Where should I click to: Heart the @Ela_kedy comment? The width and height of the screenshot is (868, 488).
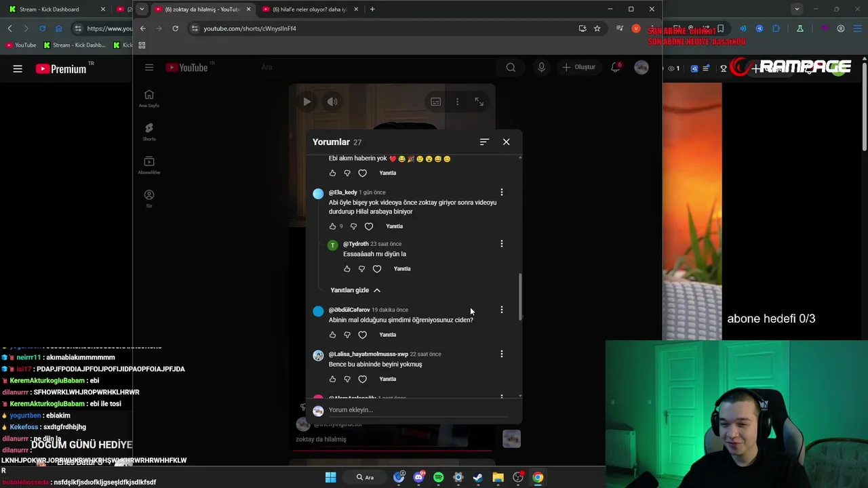coord(369,226)
